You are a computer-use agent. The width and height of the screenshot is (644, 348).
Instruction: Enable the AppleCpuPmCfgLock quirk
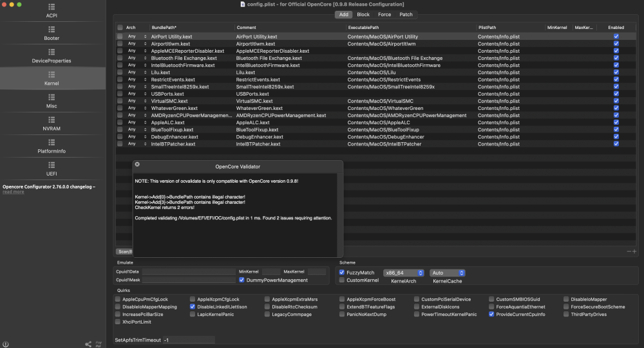[x=118, y=299]
